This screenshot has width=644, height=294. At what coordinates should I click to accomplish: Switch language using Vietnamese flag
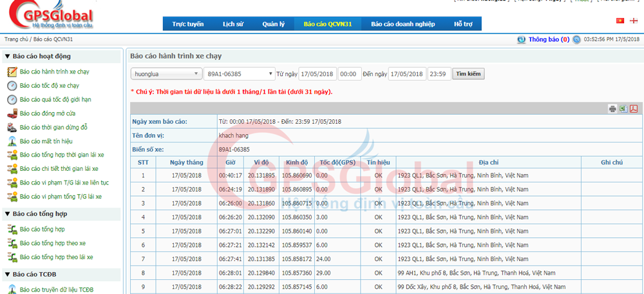point(621,21)
